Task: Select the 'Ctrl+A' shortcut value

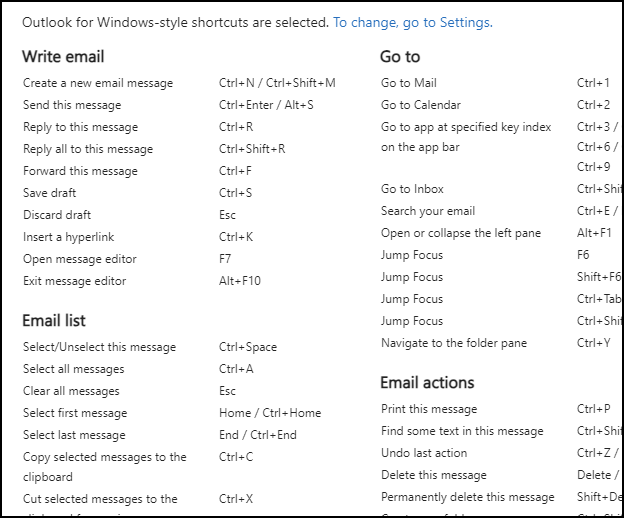Action: click(236, 369)
